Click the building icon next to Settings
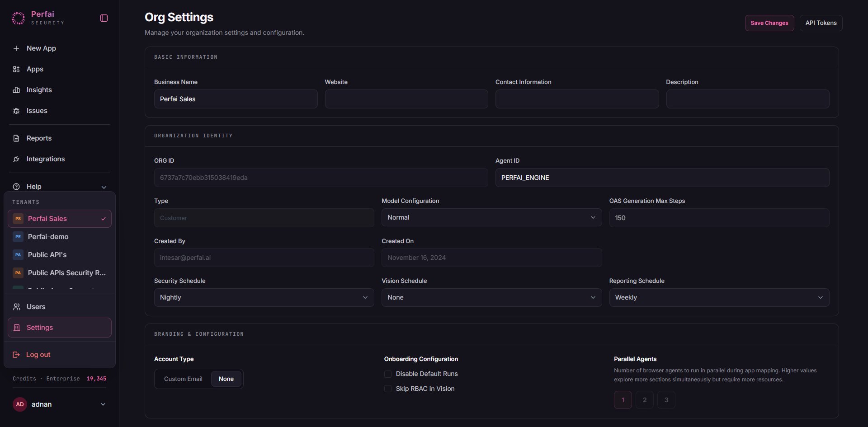This screenshot has width=868, height=427. (17, 328)
